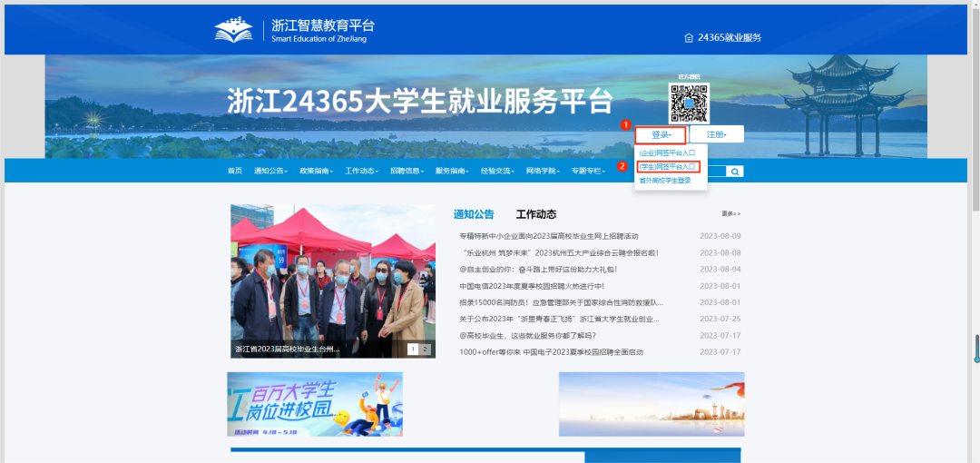
Task: Click the 更多>> link
Action: pyautogui.click(x=730, y=214)
